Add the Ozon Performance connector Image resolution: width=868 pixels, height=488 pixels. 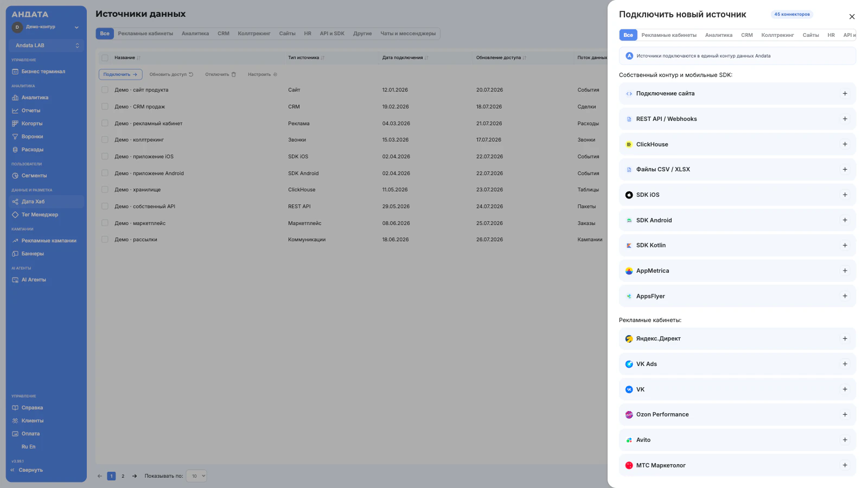845,415
